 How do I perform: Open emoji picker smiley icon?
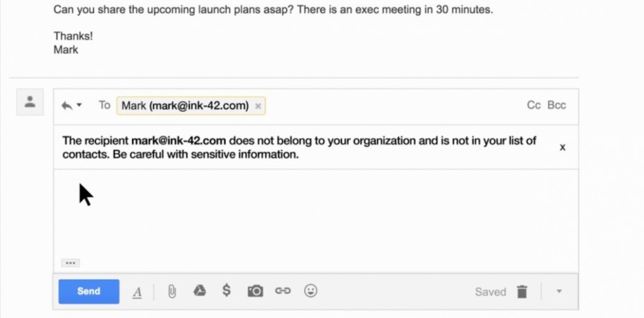click(311, 291)
